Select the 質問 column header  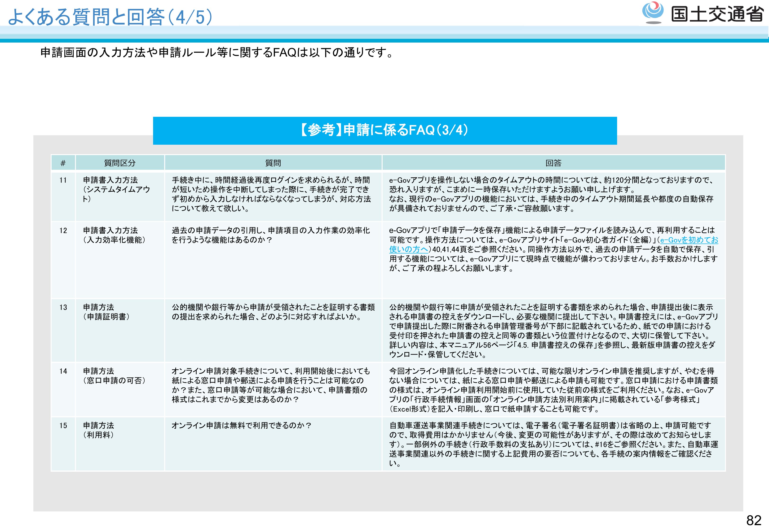pyautogui.click(x=273, y=163)
